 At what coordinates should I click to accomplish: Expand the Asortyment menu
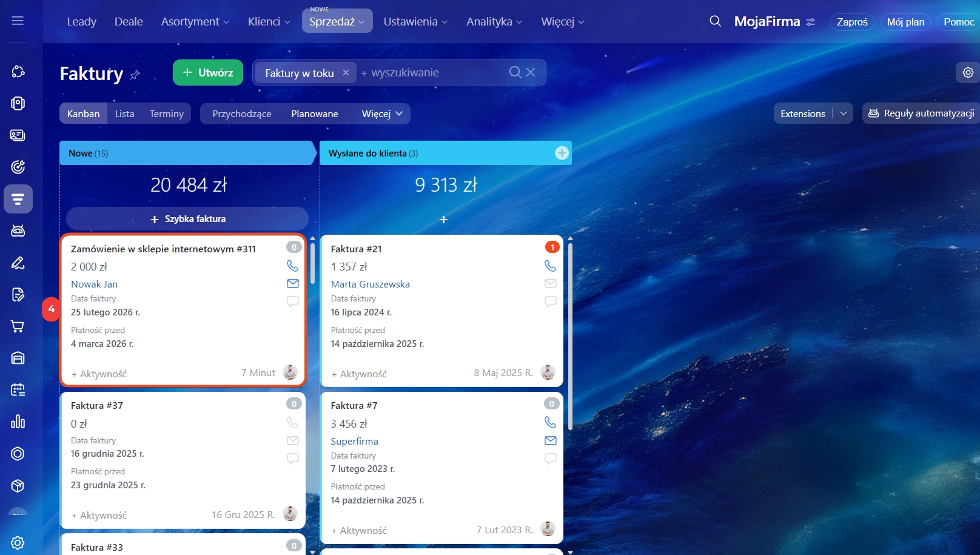click(195, 21)
